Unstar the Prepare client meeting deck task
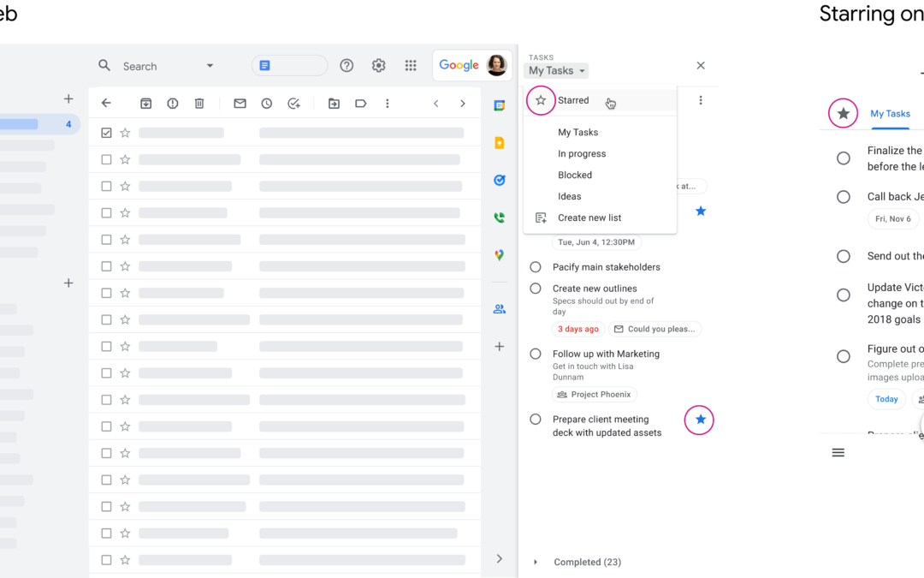924x578 pixels. (x=700, y=420)
